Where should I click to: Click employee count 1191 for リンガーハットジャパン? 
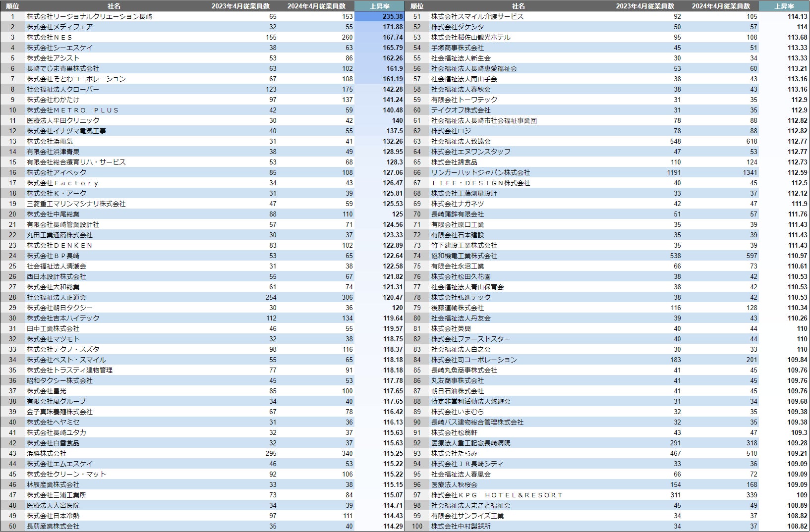point(674,172)
